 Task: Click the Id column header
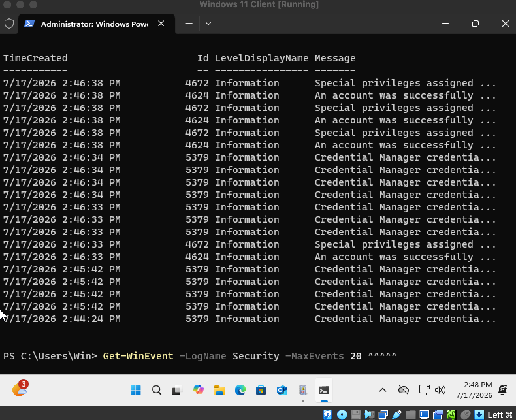[203, 58]
